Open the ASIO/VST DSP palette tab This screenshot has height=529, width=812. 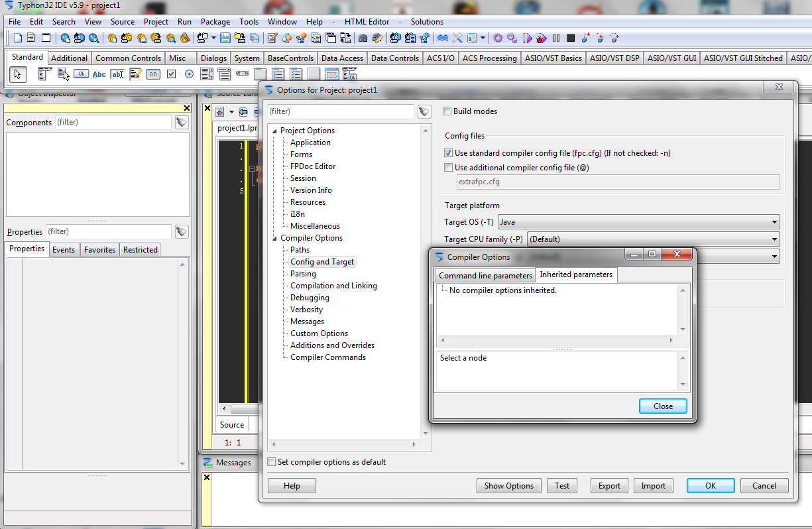tap(614, 58)
